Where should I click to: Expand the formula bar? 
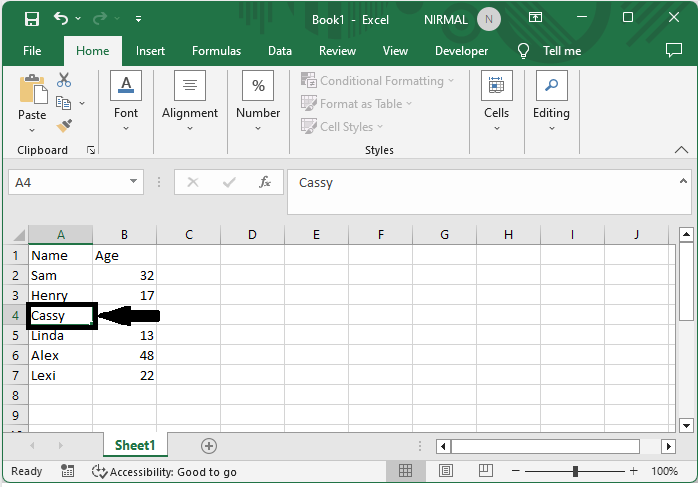pos(683,181)
